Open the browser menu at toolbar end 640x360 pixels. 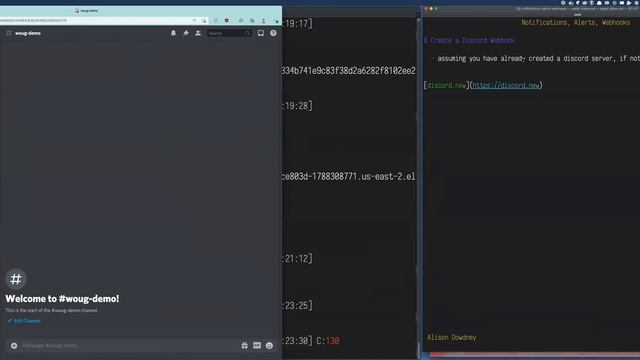tap(276, 20)
